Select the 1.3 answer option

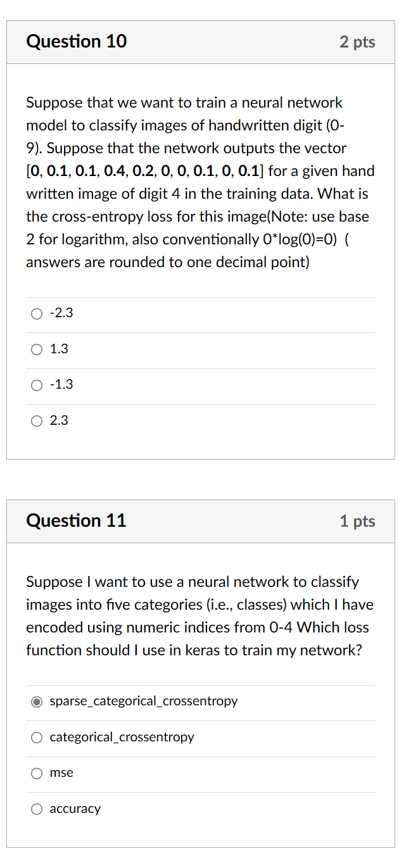pos(36,349)
